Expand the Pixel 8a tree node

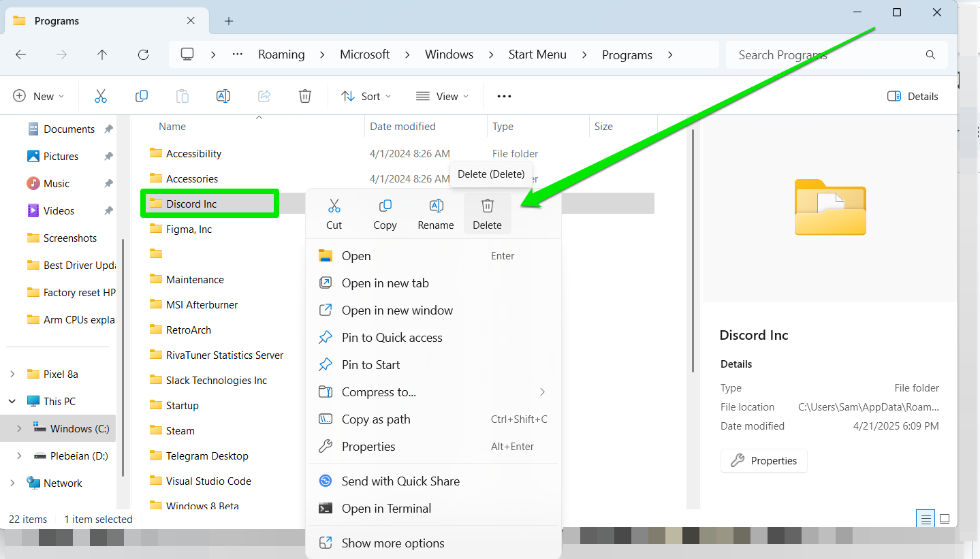pyautogui.click(x=12, y=374)
